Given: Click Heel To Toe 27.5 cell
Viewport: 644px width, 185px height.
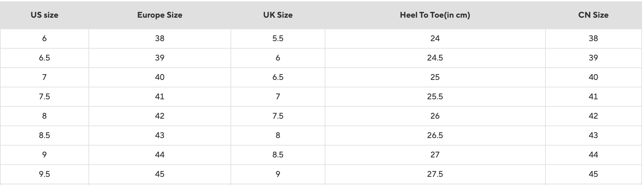Looking at the screenshot, I should click(435, 174).
